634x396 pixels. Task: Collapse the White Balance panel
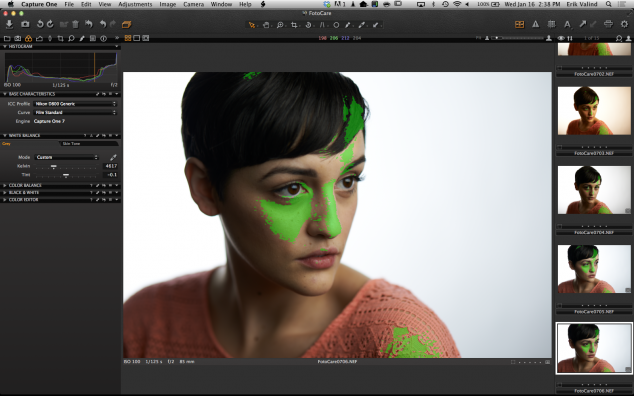tap(5, 136)
